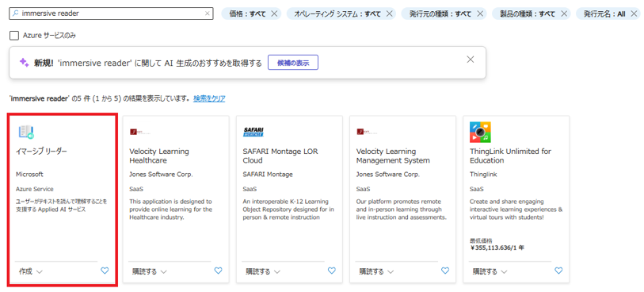This screenshot has width=644, height=292.
Task: Click the SAFARI Montage publisher name
Action: coord(268,175)
